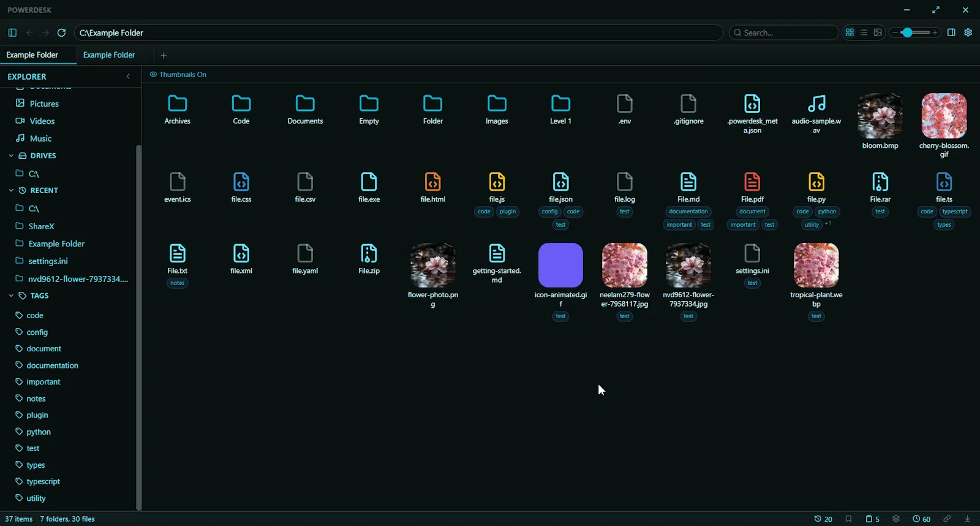Toggle the sidebar panel icon in toolbar

12,32
